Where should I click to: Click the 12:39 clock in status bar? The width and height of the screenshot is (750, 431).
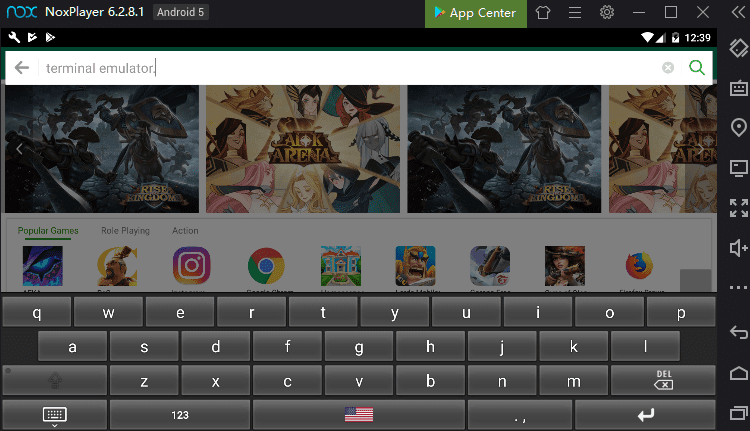tap(697, 38)
